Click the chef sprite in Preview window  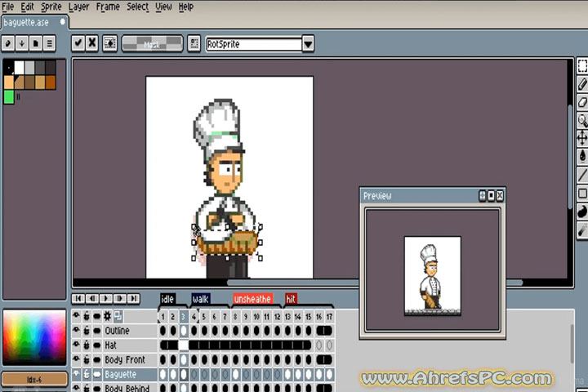pyautogui.click(x=432, y=276)
